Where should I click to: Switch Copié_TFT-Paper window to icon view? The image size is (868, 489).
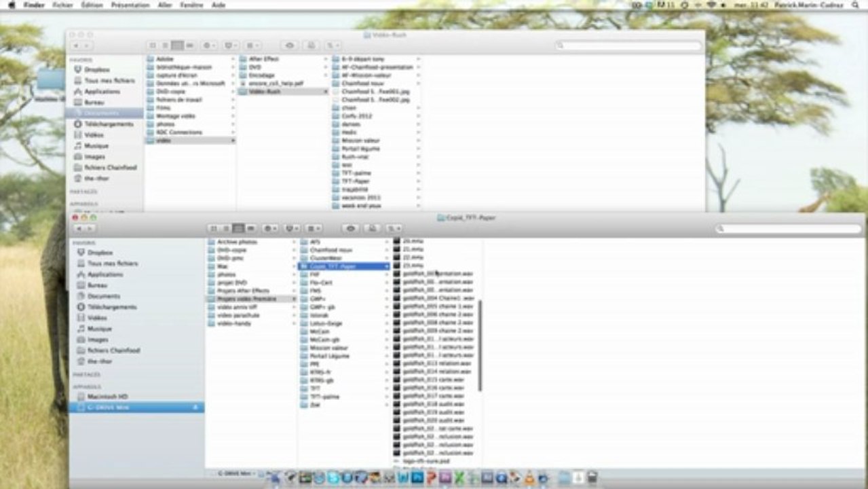tap(213, 229)
